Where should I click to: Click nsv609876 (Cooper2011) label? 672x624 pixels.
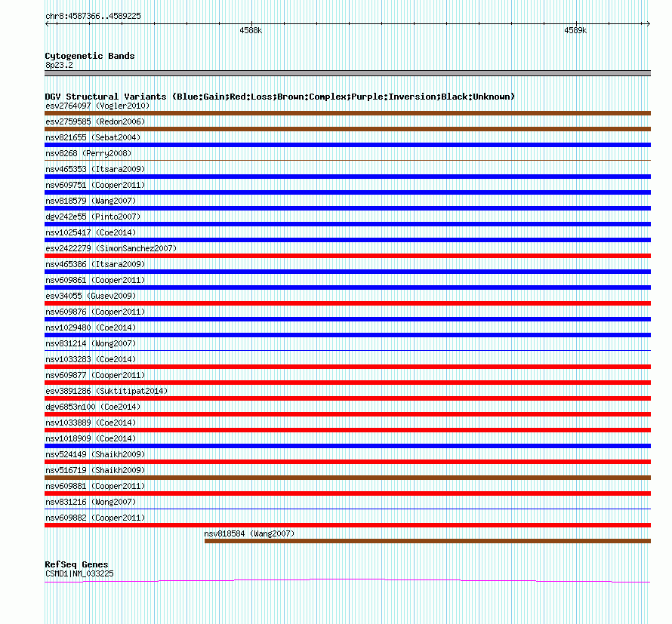click(x=95, y=312)
